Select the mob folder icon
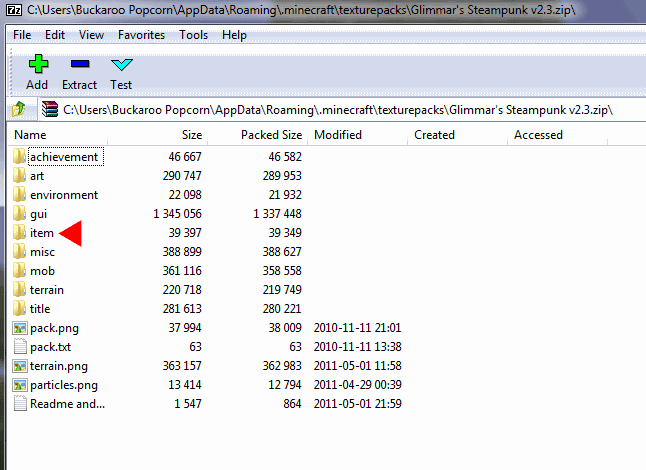Viewport: 646px width, 470px height. 19,271
